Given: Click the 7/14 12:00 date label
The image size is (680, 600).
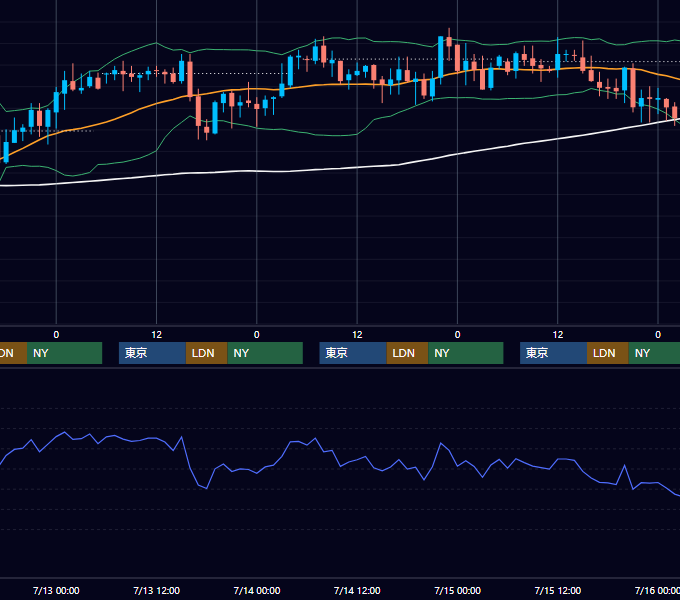Looking at the screenshot, I should 357,590.
